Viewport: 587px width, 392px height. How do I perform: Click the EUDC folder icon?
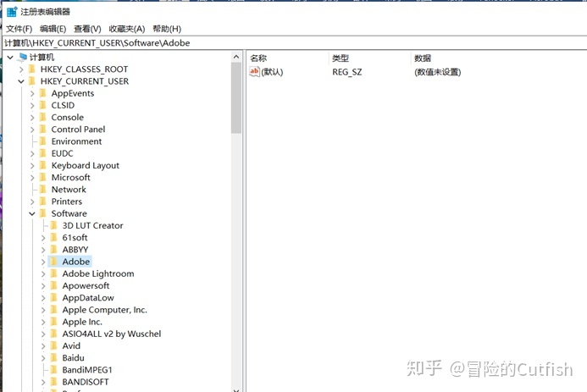pos(43,153)
